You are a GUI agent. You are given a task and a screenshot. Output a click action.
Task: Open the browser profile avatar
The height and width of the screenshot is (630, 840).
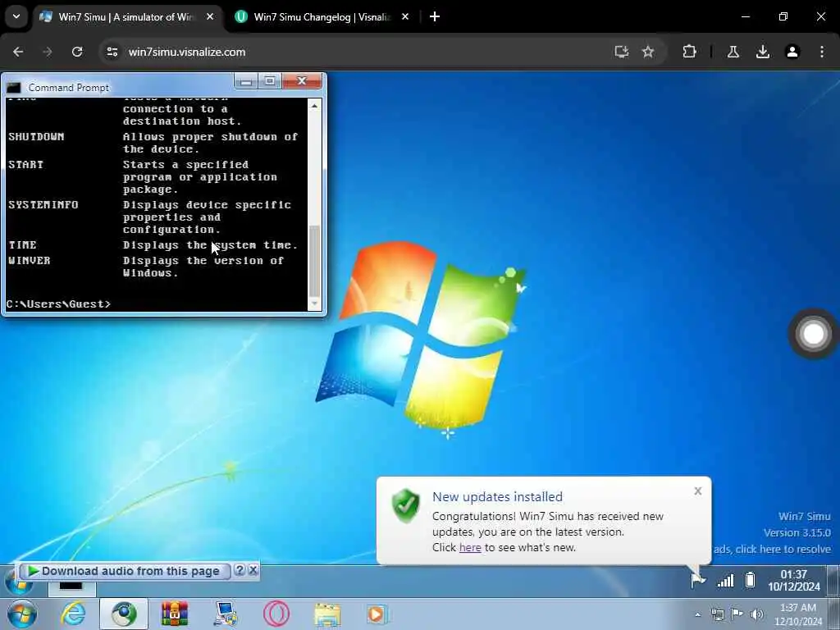(792, 52)
